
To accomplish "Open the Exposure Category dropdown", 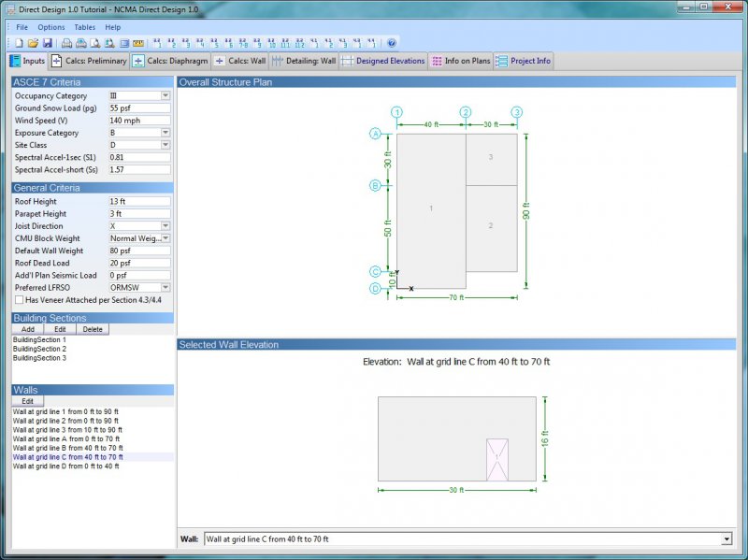I will click(165, 133).
